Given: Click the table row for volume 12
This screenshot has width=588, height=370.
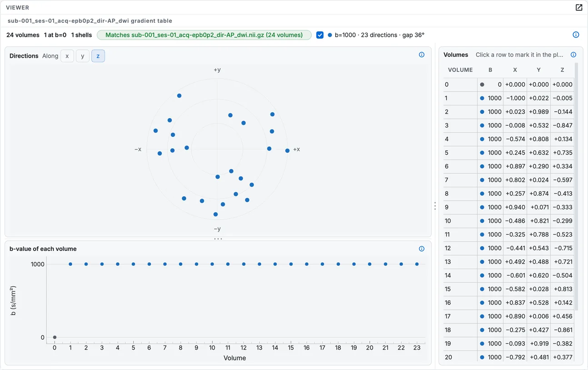Looking at the screenshot, I should coord(509,248).
